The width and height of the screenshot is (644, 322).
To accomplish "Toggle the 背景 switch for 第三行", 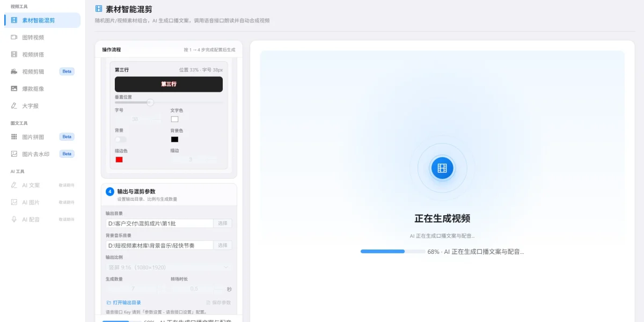I will (121, 140).
